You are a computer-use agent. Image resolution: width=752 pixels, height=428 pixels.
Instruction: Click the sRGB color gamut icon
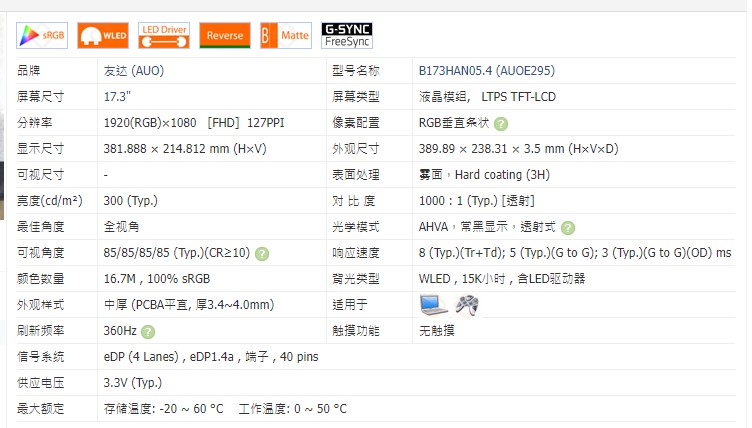(x=41, y=36)
